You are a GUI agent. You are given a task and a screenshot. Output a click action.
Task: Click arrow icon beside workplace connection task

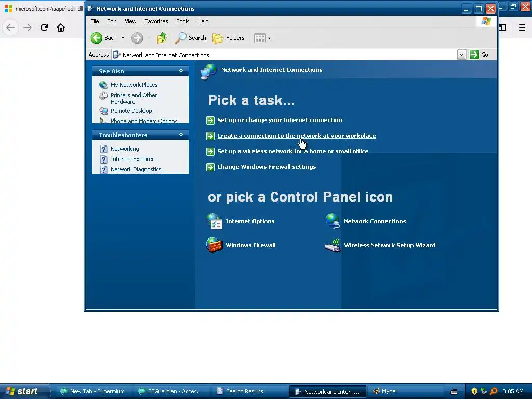(x=210, y=136)
